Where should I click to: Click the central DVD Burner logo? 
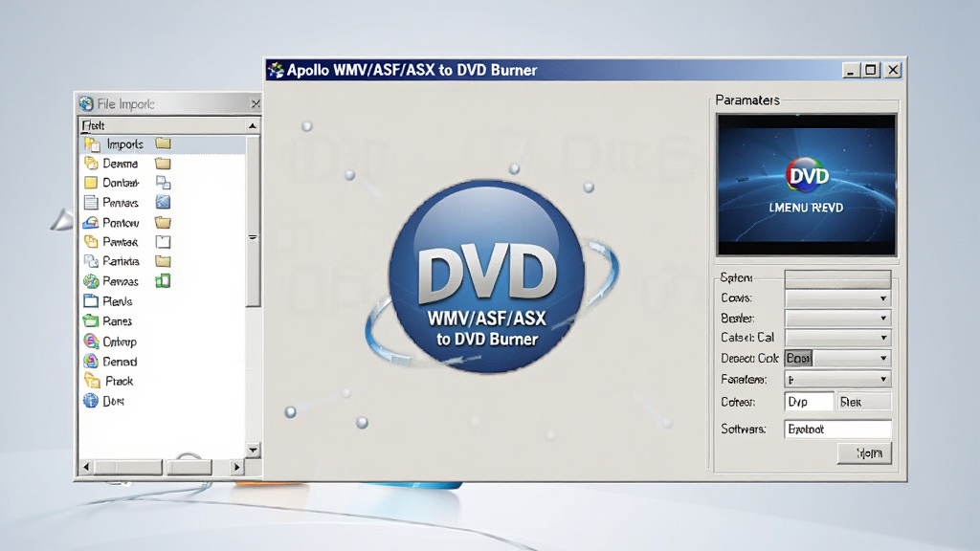tap(487, 276)
